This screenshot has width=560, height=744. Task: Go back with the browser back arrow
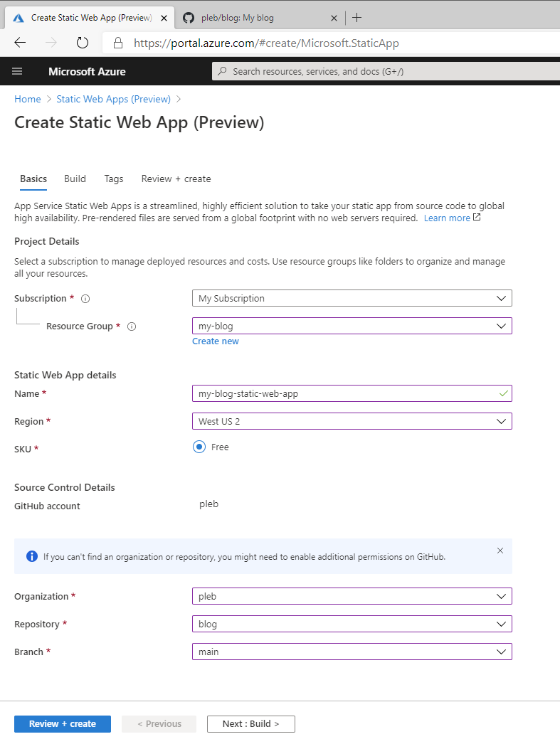(20, 43)
